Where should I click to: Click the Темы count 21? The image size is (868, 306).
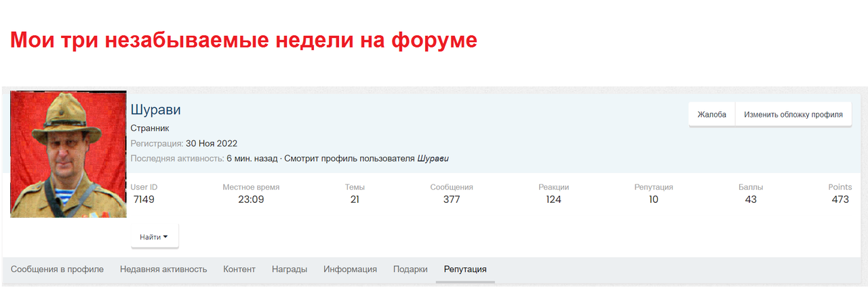[355, 199]
